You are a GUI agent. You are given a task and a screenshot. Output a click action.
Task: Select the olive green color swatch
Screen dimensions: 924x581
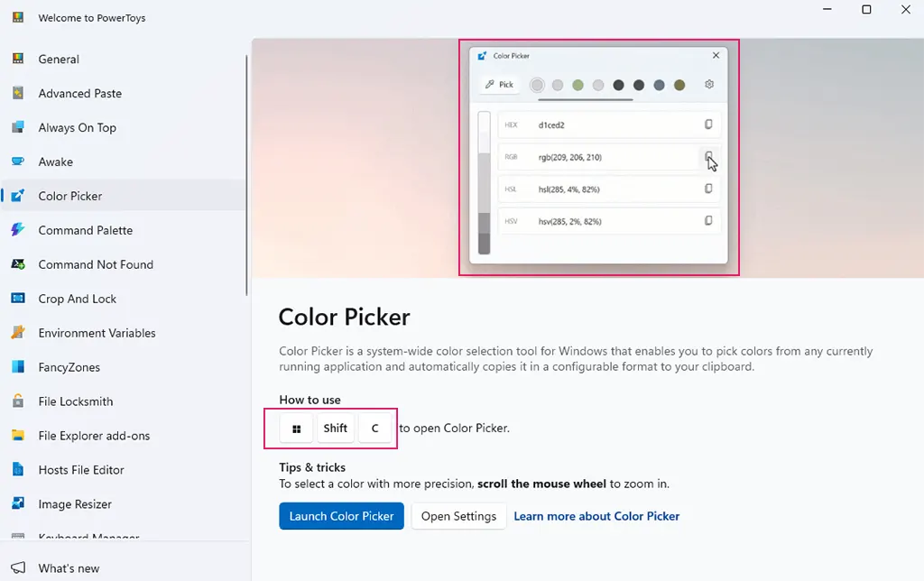coord(679,85)
